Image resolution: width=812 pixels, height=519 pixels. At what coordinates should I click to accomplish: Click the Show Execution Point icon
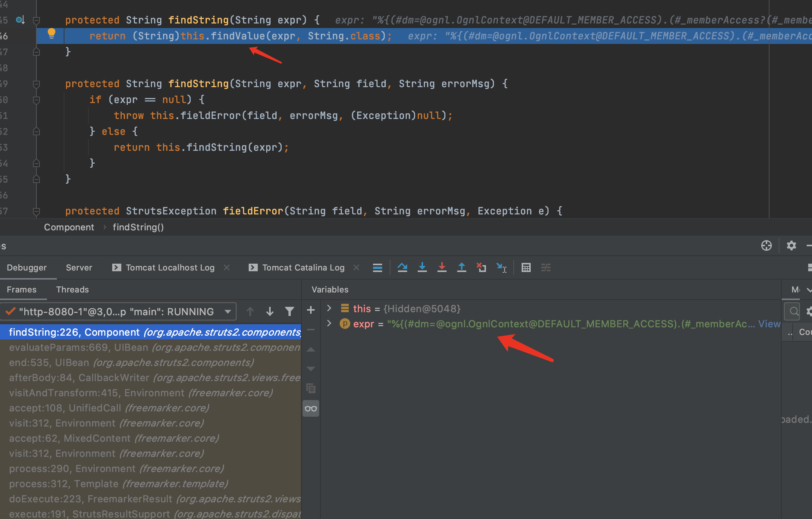pyautogui.click(x=378, y=267)
